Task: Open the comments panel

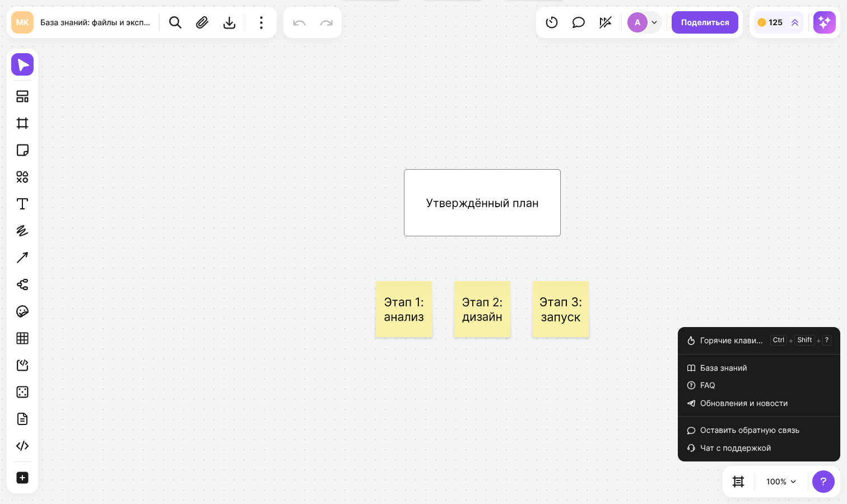Action: coord(579,22)
